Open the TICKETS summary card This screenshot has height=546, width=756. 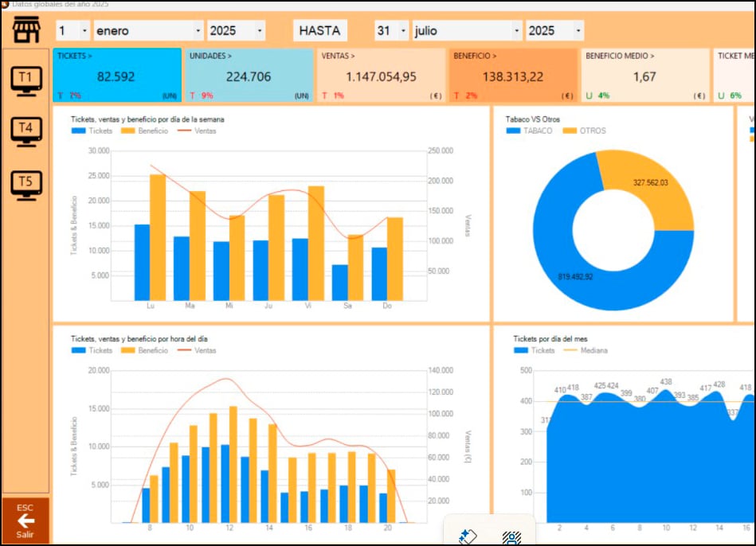pos(116,76)
